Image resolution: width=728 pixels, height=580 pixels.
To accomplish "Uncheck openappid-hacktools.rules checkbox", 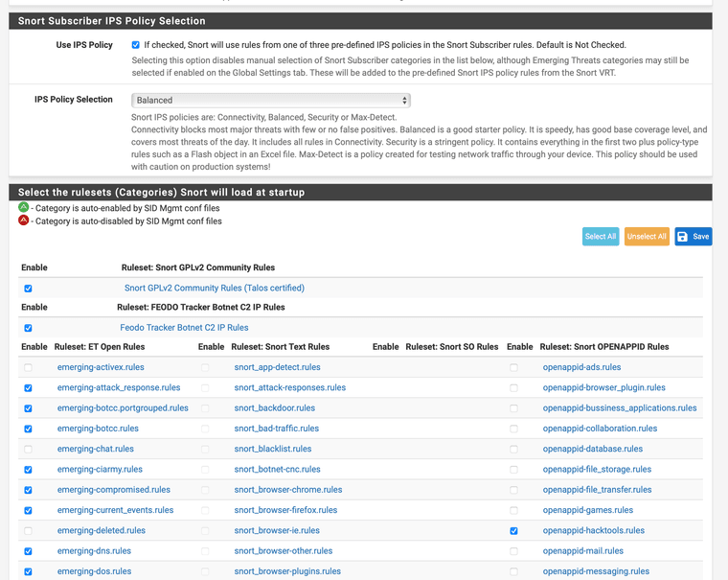I will [513, 531].
